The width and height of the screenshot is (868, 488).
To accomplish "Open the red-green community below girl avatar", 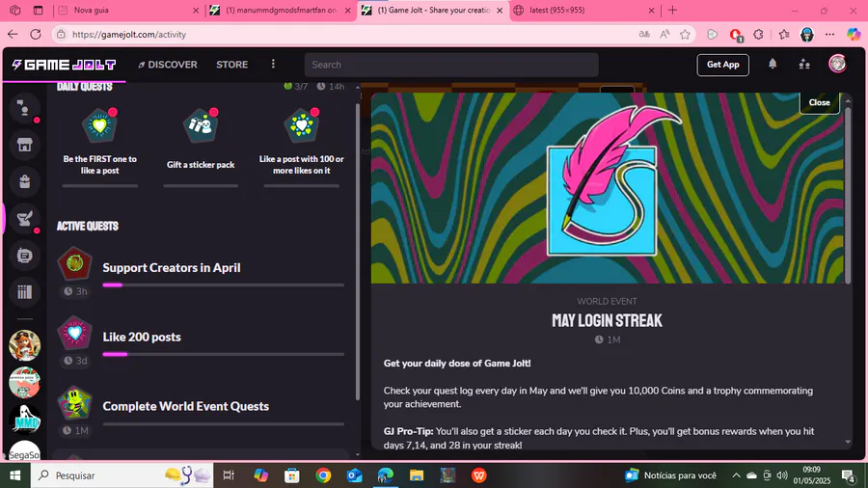I will (24, 382).
